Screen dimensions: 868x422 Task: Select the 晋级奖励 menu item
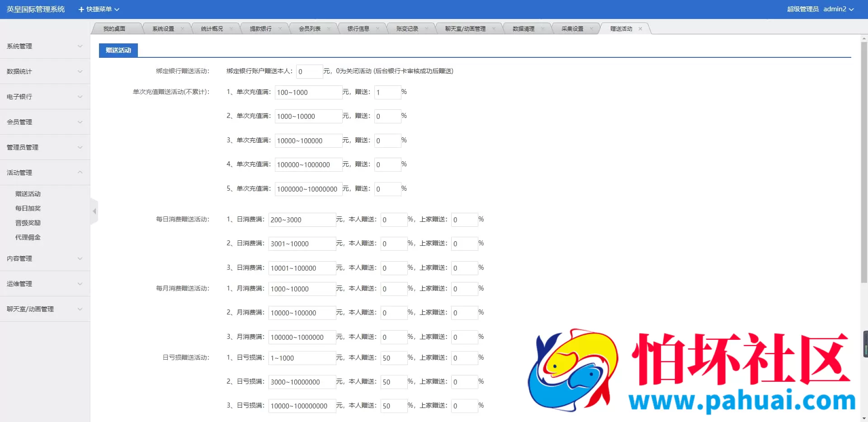tap(28, 222)
